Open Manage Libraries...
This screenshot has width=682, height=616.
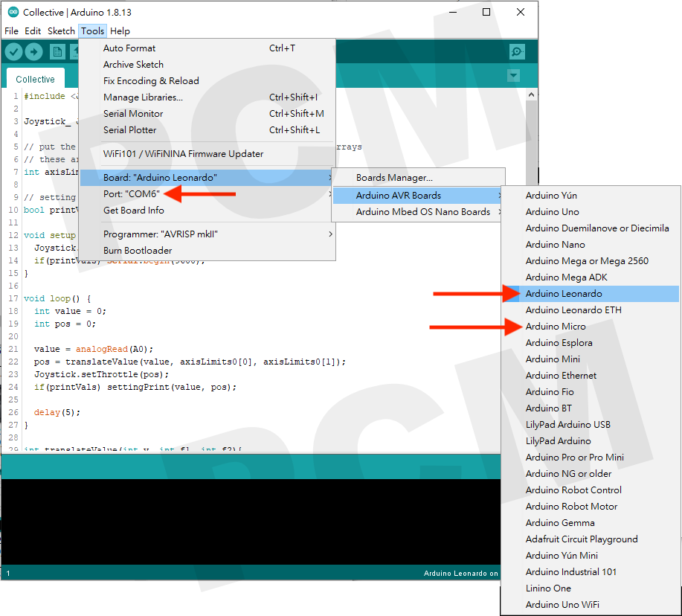coord(207,97)
